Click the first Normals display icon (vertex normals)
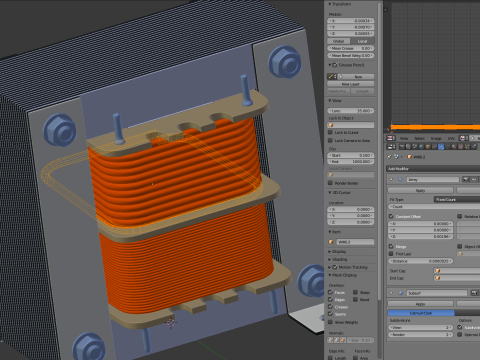Viewport: 480px width, 360px height. pyautogui.click(x=330, y=340)
